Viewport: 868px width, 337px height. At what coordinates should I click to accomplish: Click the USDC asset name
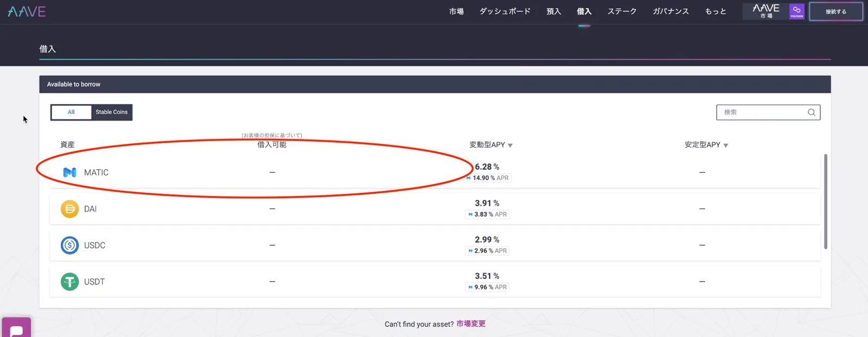pyautogui.click(x=94, y=245)
